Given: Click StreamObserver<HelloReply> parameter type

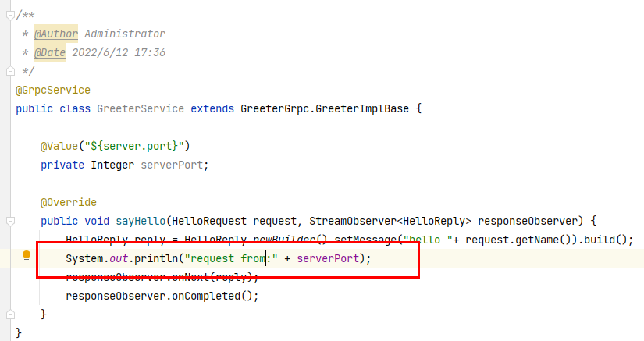Looking at the screenshot, I should (x=390, y=222).
